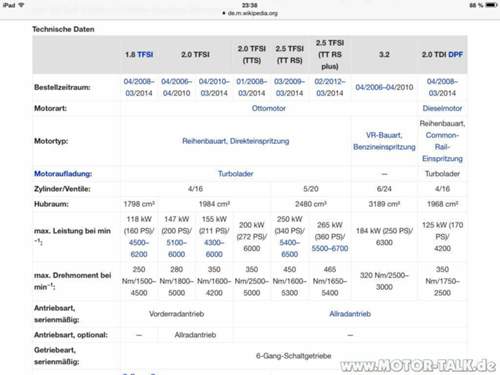The height and width of the screenshot is (375, 500).
Task: Select the 320 Nm/2500–3000 torque cell
Action: click(x=384, y=281)
